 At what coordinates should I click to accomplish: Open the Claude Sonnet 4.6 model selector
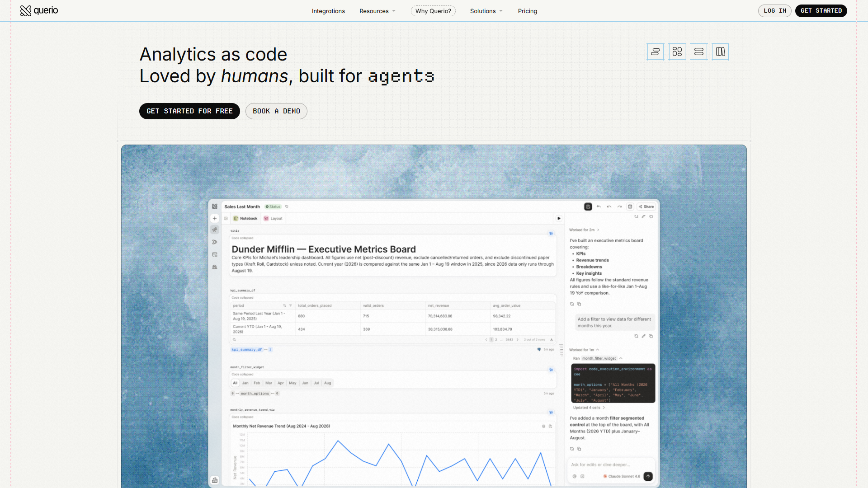[x=622, y=476]
